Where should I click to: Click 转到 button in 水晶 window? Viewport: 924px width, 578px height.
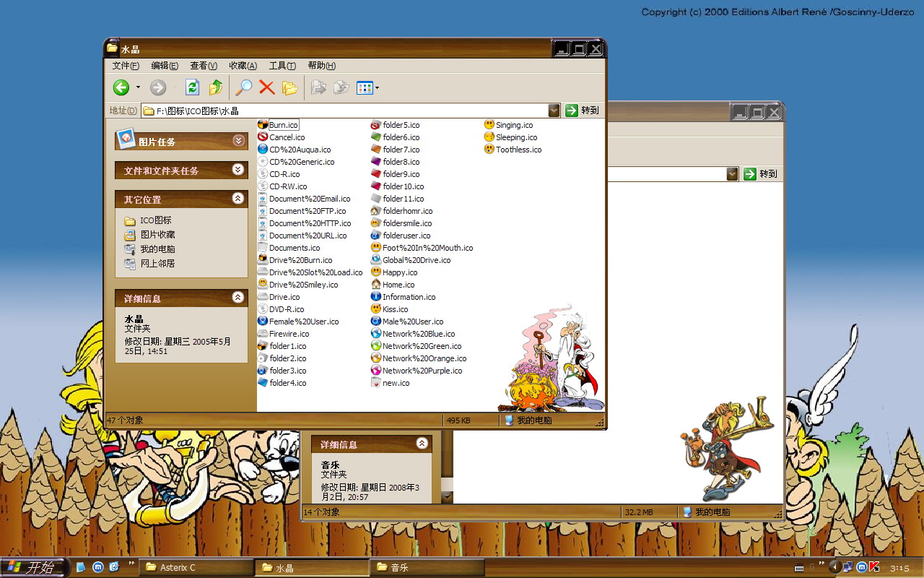[583, 111]
